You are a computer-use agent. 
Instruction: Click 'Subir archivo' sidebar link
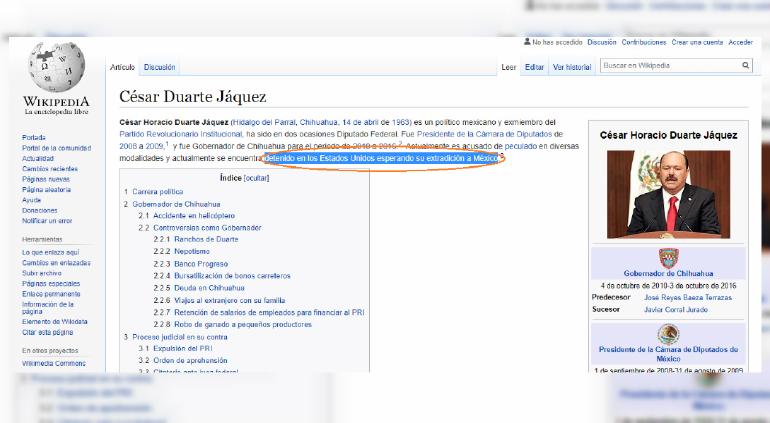42,273
